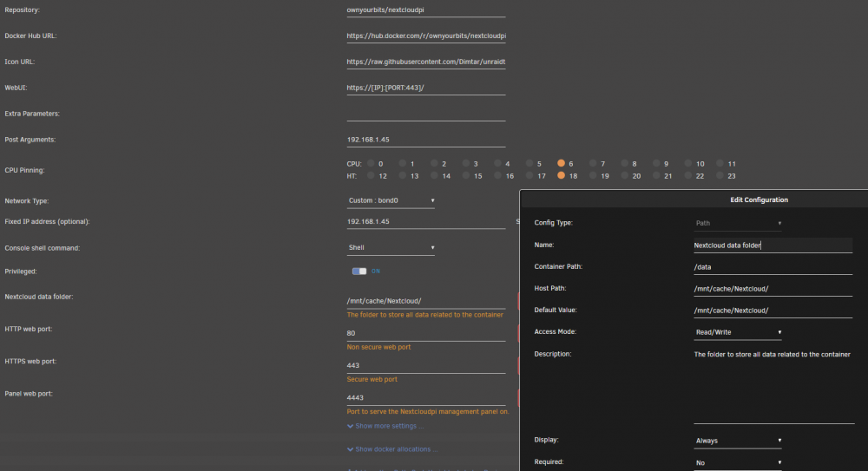Image resolution: width=868 pixels, height=471 pixels.
Task: Click the Repository input field
Action: tap(426, 10)
